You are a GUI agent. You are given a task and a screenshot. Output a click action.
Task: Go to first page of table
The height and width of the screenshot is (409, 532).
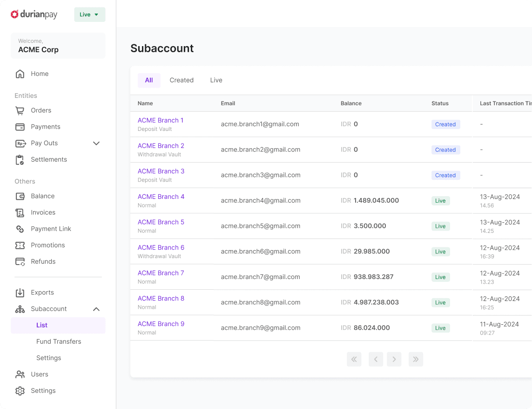coord(354,359)
